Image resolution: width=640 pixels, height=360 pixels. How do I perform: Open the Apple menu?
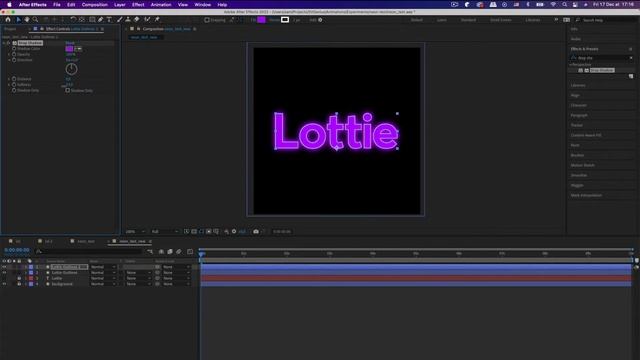pos(9,4)
